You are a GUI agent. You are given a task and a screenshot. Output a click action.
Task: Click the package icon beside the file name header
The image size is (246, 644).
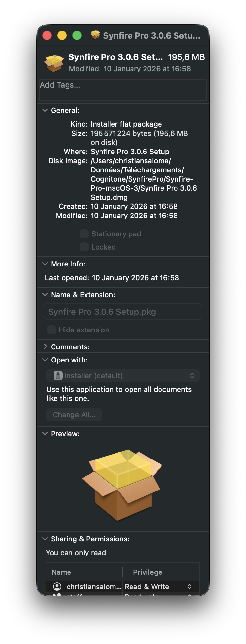(x=54, y=63)
